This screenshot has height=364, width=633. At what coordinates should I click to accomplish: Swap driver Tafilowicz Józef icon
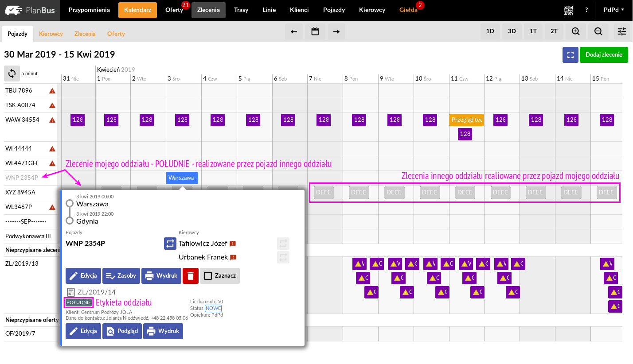pos(283,244)
